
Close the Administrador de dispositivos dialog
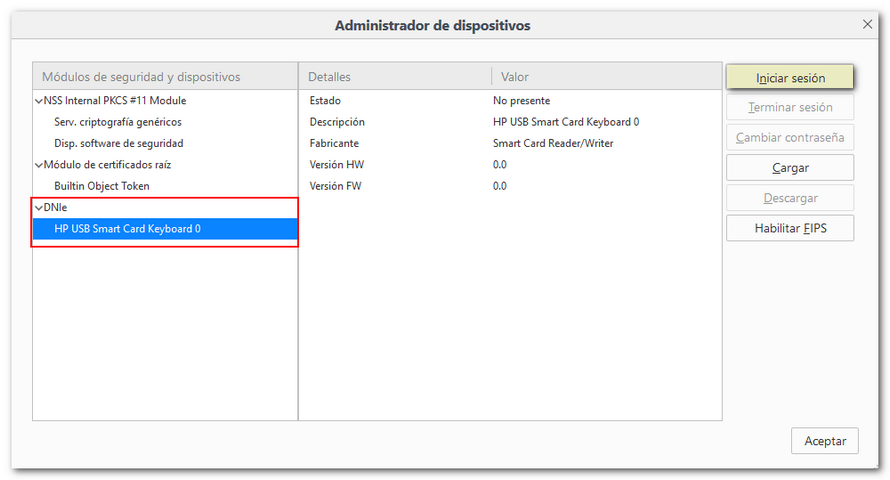[x=867, y=23]
